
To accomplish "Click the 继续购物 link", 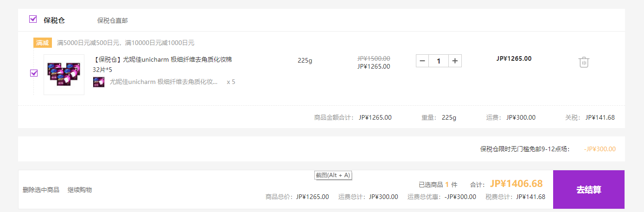I will point(80,190).
